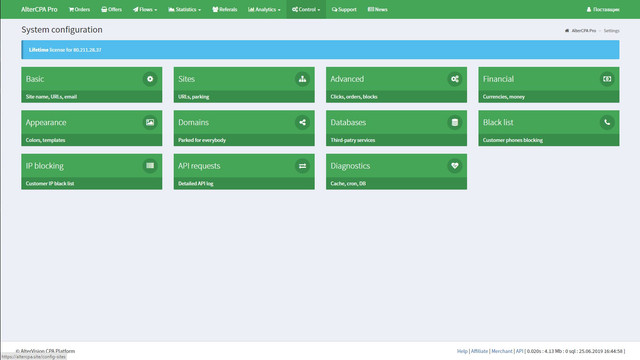The image size is (640, 360).
Task: Click the money icon on Financial card
Action: 607,79
